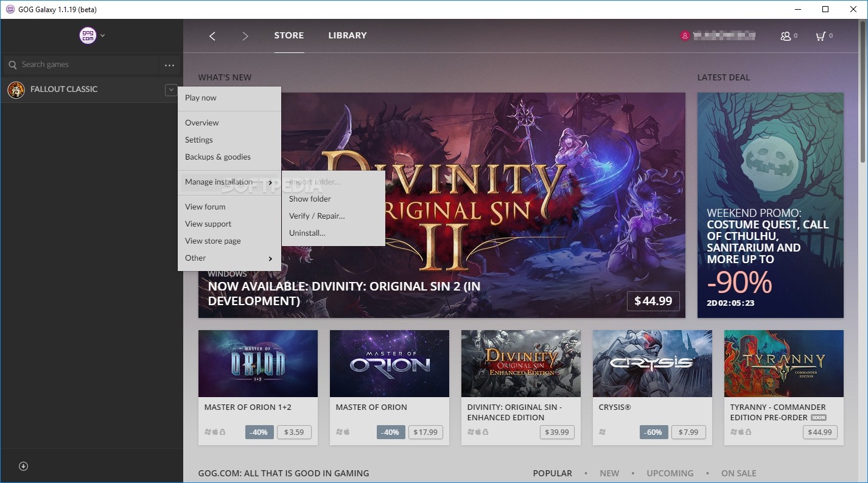The width and height of the screenshot is (868, 483).
Task: Click the $44.99 Tyranny price button
Action: pos(820,432)
